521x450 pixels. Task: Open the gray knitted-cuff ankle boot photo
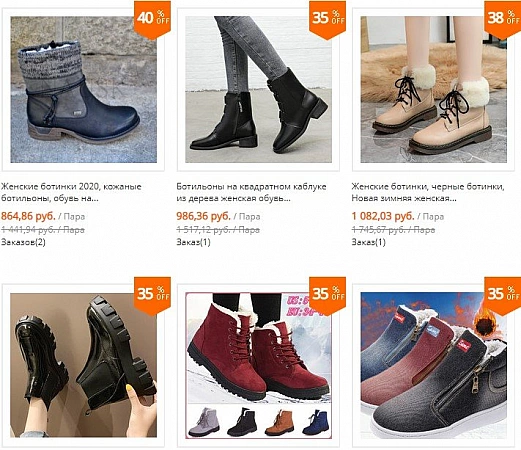[83, 89]
